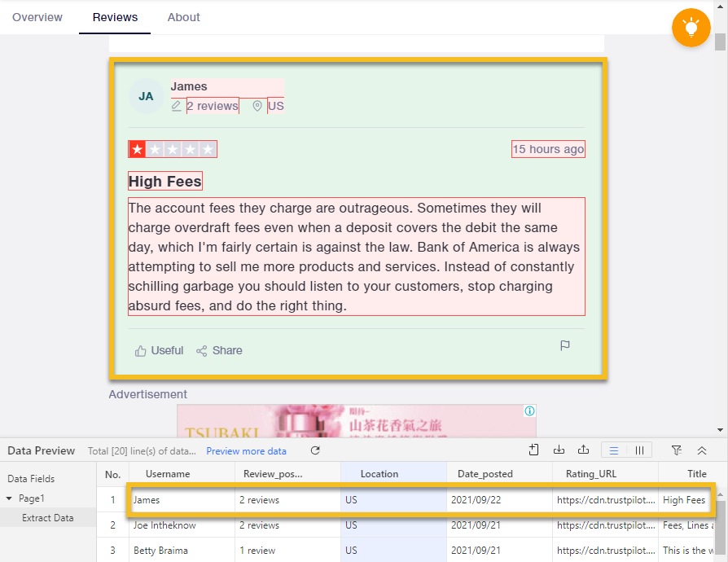The image size is (728, 562).
Task: Open the filter icon in Data Preview
Action: (677, 450)
